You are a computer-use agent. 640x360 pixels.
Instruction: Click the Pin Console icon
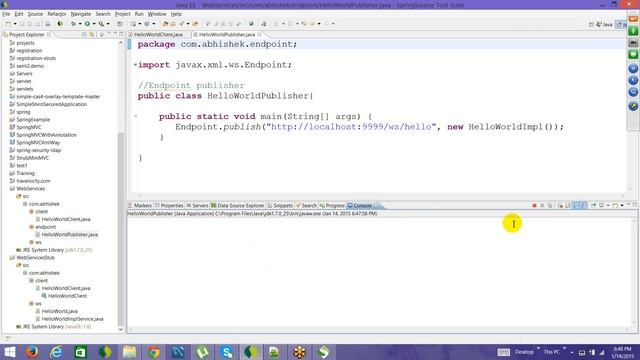593,205
